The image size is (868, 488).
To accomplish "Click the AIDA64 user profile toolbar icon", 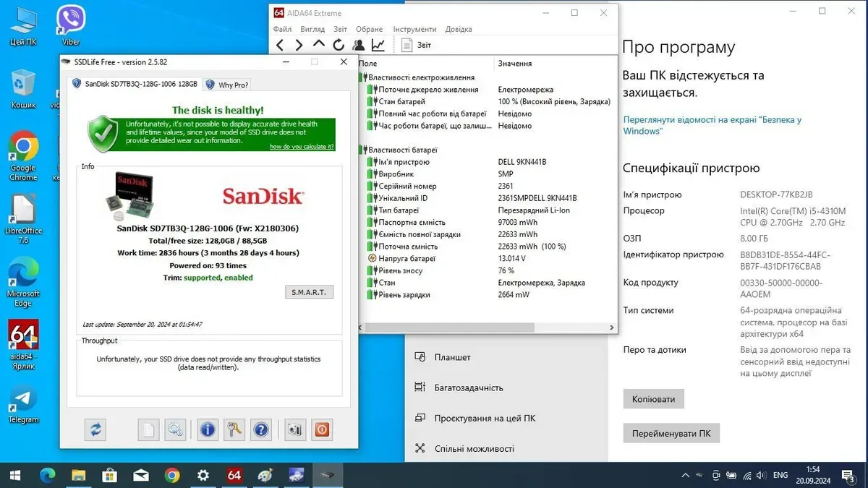I will click(x=358, y=45).
